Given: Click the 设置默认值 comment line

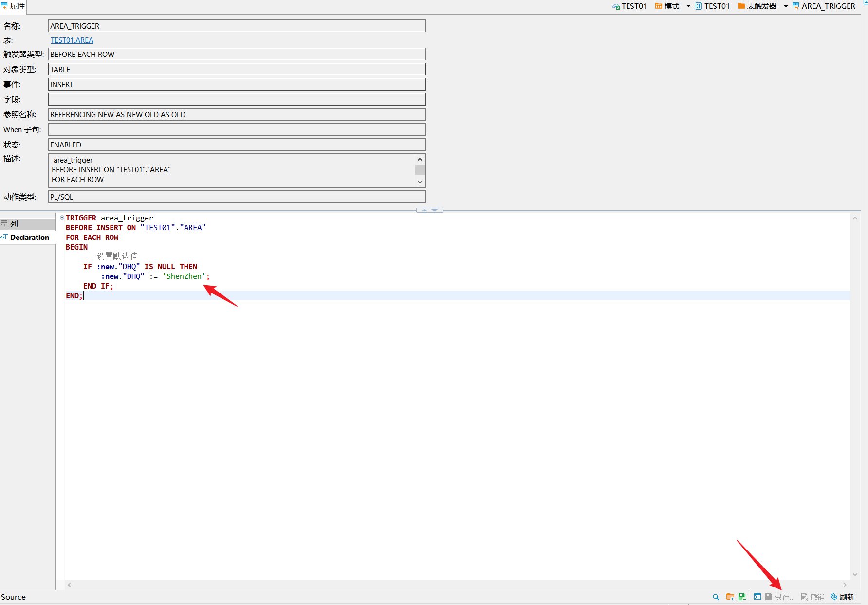Looking at the screenshot, I should 111,257.
